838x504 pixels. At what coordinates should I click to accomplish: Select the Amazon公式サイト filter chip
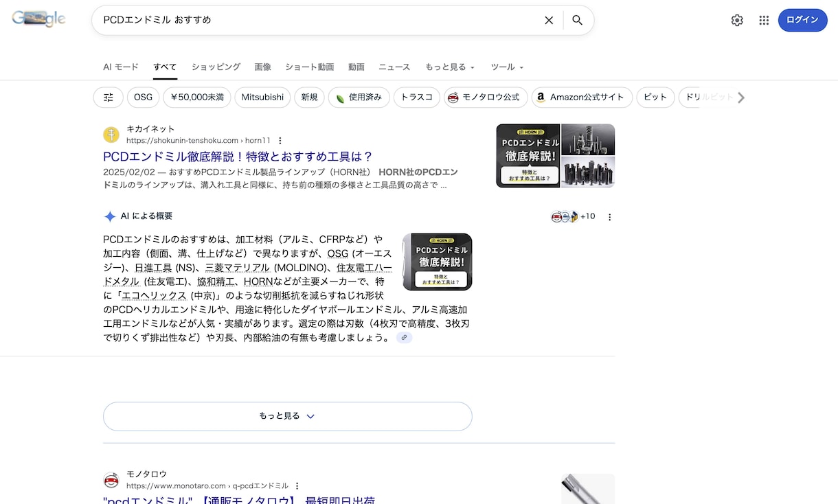(x=582, y=98)
